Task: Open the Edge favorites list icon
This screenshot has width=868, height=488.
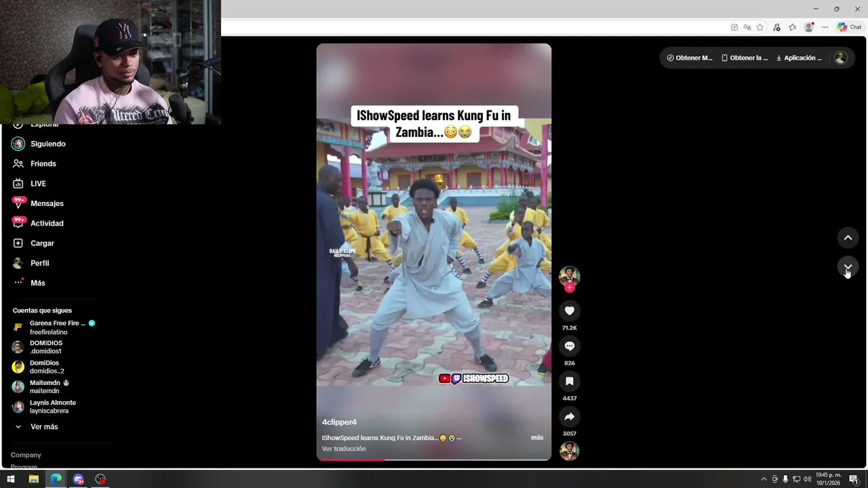Action: click(x=793, y=27)
